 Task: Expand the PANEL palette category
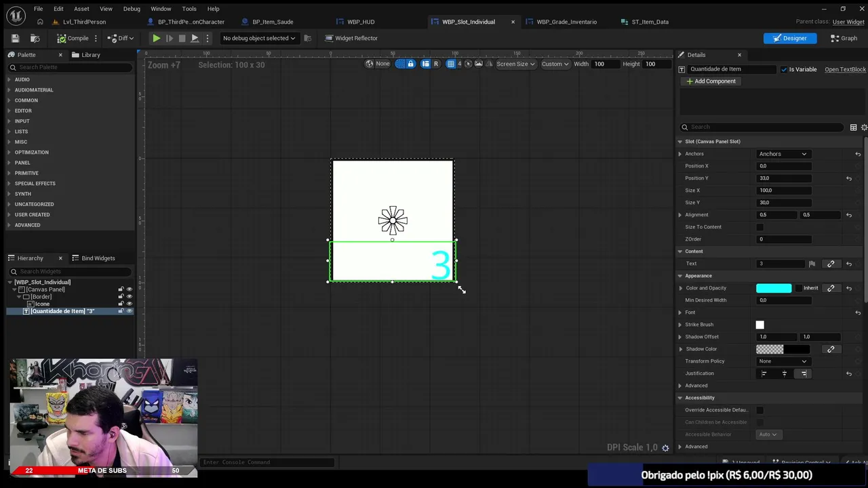(22, 163)
